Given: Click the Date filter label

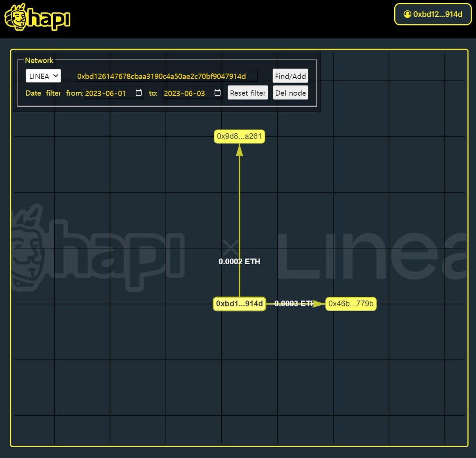Looking at the screenshot, I should click(x=43, y=93).
